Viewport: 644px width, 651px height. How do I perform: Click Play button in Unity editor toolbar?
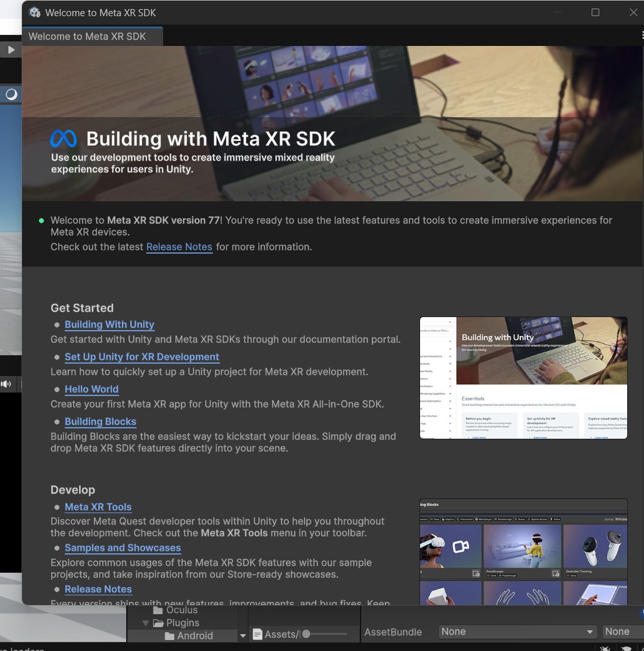pyautogui.click(x=11, y=50)
